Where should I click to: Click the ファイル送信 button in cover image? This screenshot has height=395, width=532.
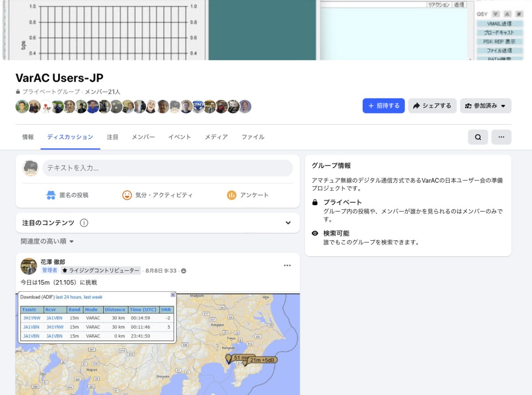click(499, 51)
